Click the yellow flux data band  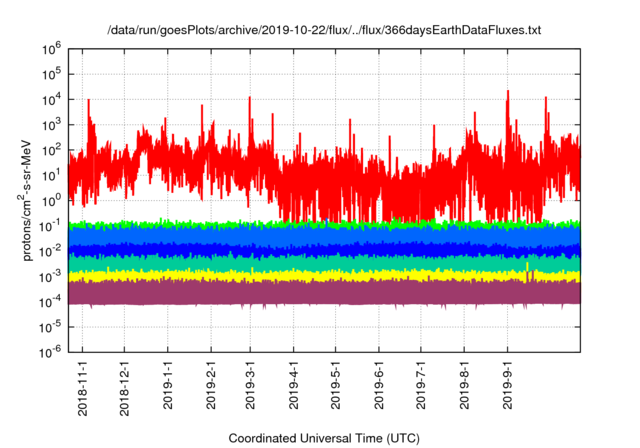[x=324, y=276]
